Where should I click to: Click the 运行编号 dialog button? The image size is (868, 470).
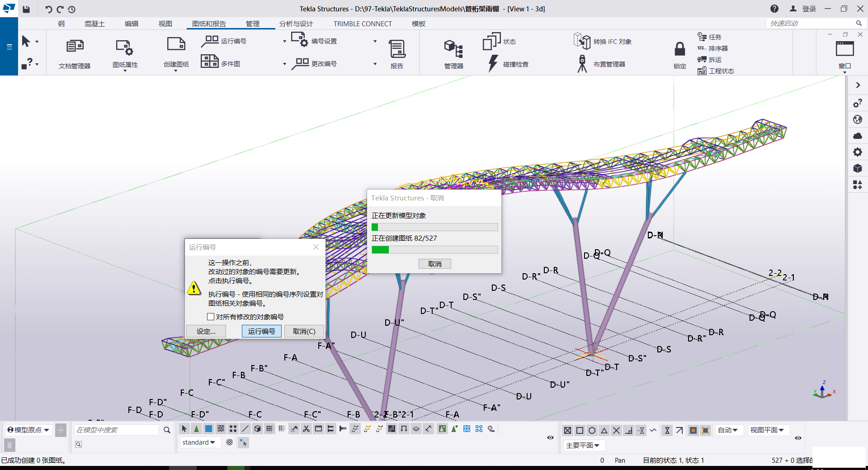[x=262, y=331]
